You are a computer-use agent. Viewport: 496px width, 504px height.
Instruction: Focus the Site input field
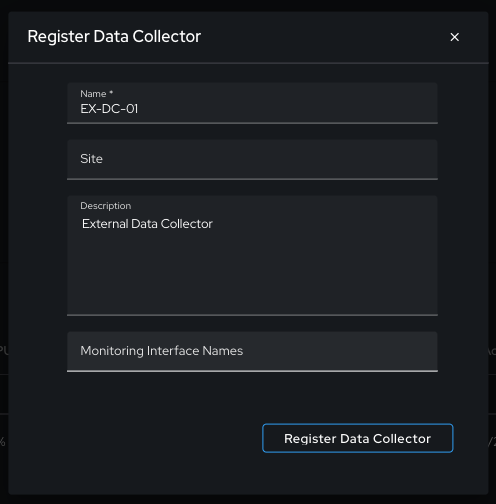coord(252,159)
